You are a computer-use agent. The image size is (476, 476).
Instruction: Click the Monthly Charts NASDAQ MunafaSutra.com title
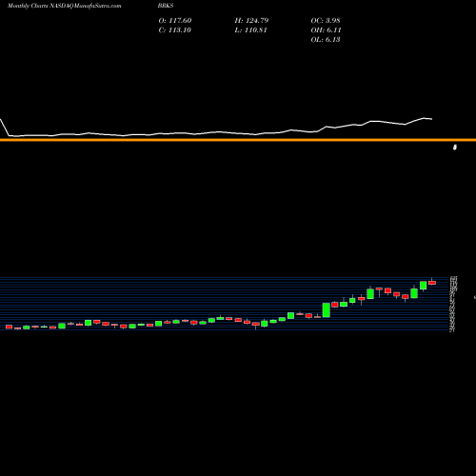point(65,6)
